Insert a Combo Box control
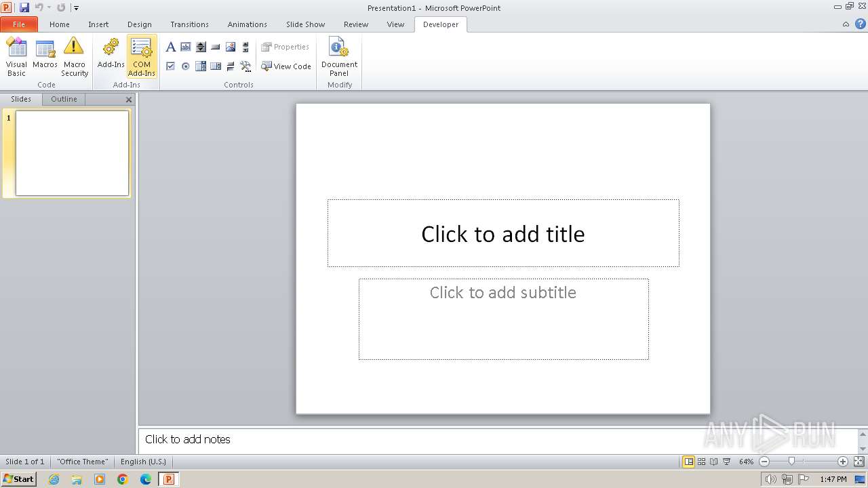Viewport: 868px width, 488px height. click(216, 66)
